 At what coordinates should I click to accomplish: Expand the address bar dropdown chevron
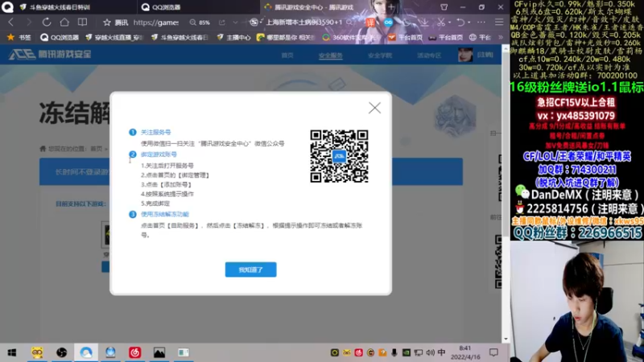pos(235,23)
